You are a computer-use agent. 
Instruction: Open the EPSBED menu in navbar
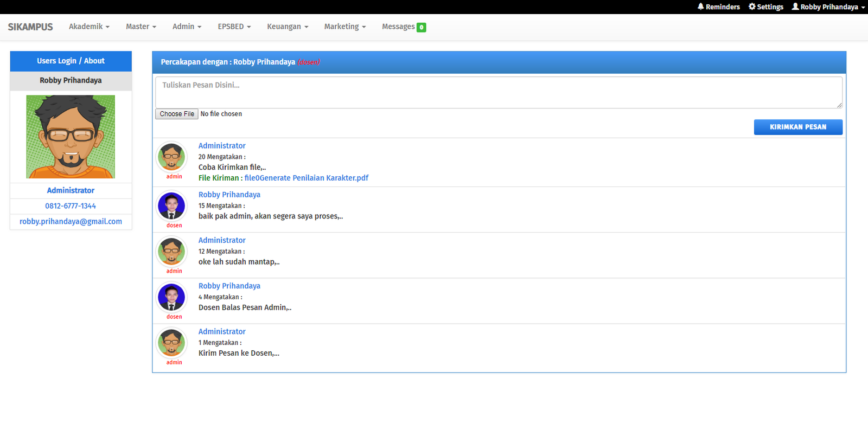point(234,27)
